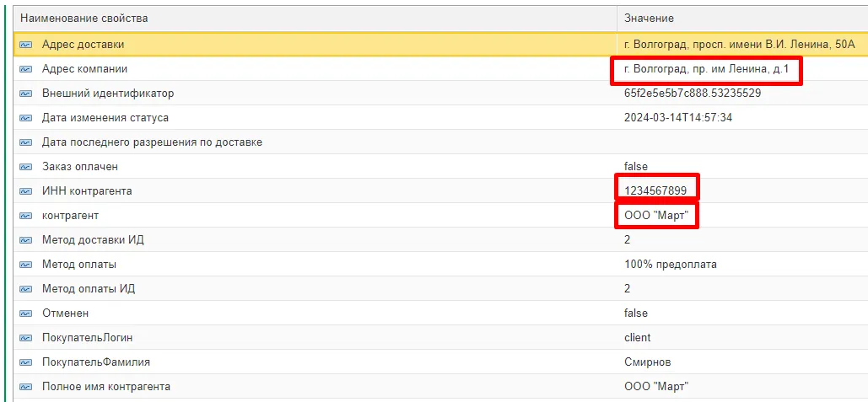Click the Дата последнего разрешения по доставке row
868x402 pixels.
pos(152,142)
